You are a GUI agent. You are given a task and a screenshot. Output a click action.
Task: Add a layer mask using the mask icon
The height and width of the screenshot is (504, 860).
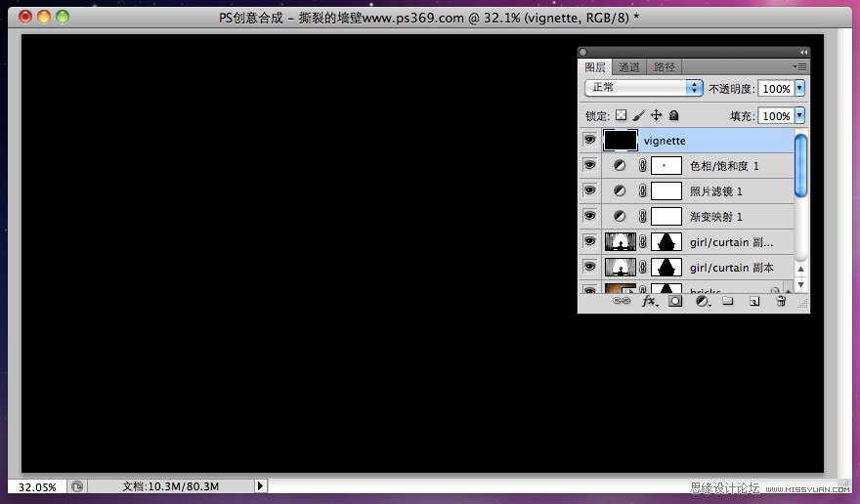[x=675, y=301]
